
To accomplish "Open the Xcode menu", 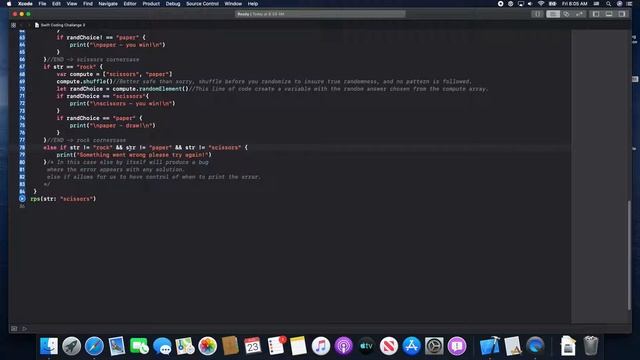I will pos(25,4).
